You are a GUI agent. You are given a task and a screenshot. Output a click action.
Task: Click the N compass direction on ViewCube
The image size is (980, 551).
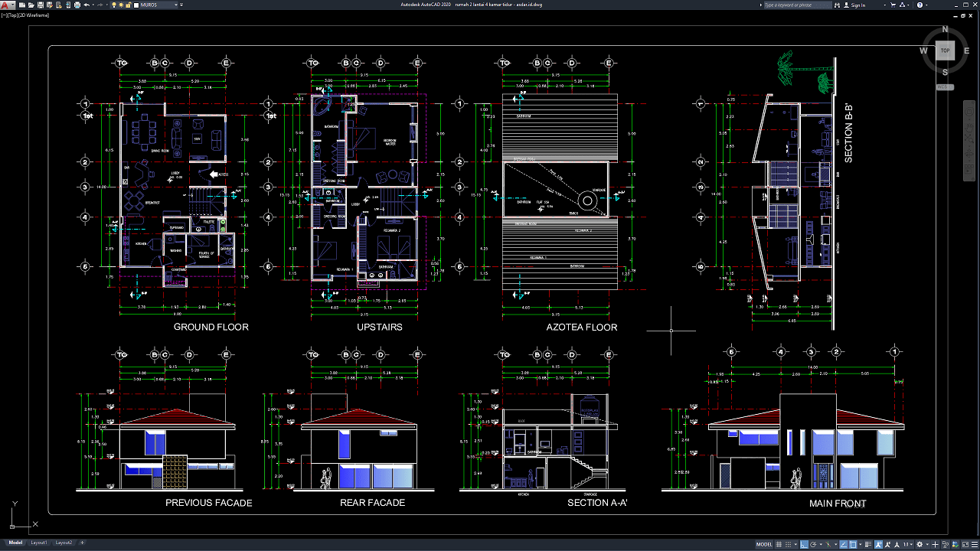click(946, 29)
